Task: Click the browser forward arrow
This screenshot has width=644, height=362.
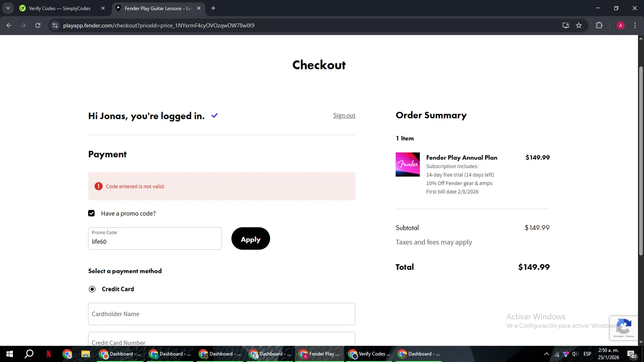Action: click(x=23, y=25)
